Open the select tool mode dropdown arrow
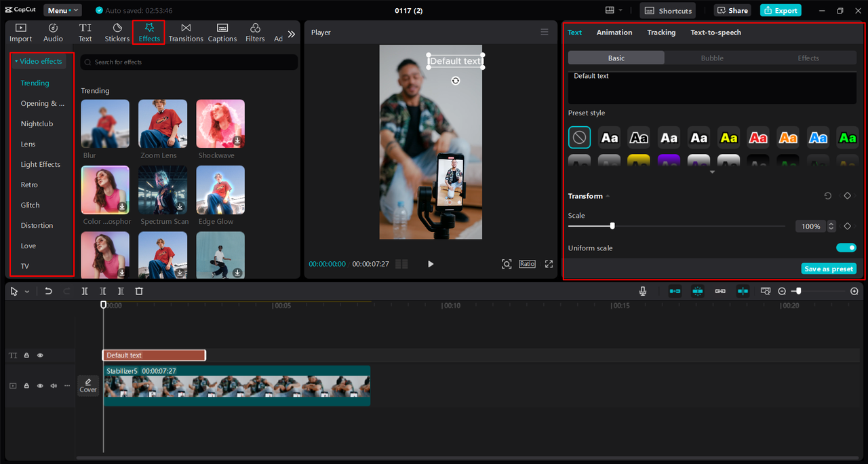 [x=27, y=292]
